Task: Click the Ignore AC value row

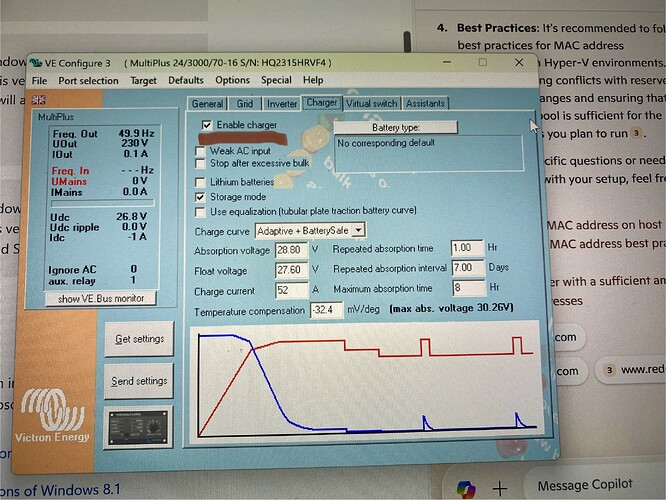Action: tap(93, 269)
